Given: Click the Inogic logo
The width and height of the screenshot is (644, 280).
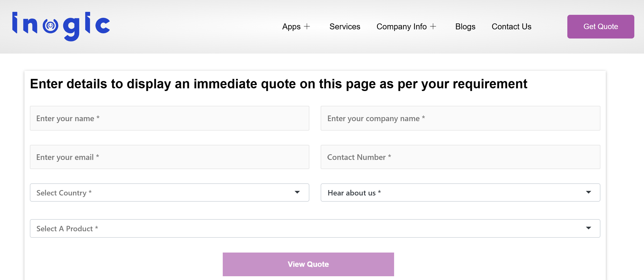Looking at the screenshot, I should [60, 26].
